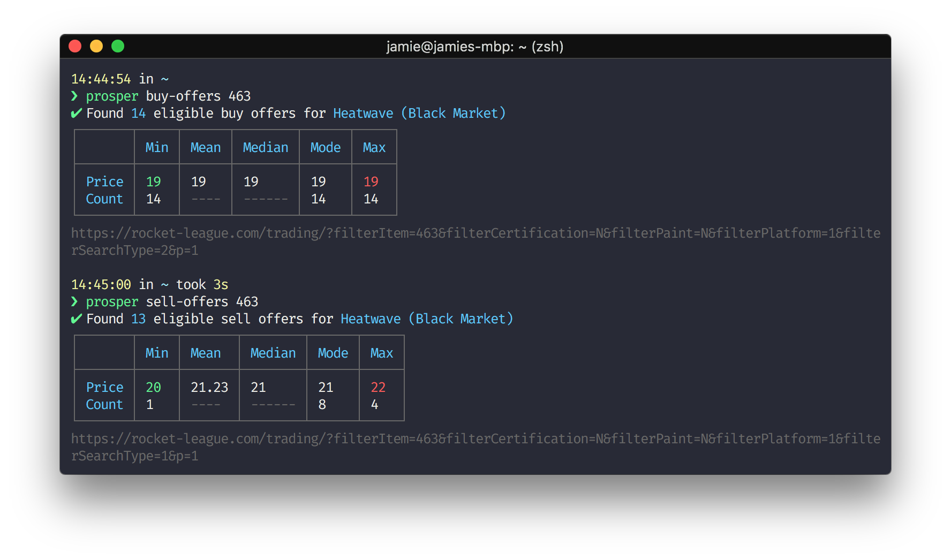951x560 pixels.
Task: Click the Count row label in buy offers table
Action: [x=104, y=199]
